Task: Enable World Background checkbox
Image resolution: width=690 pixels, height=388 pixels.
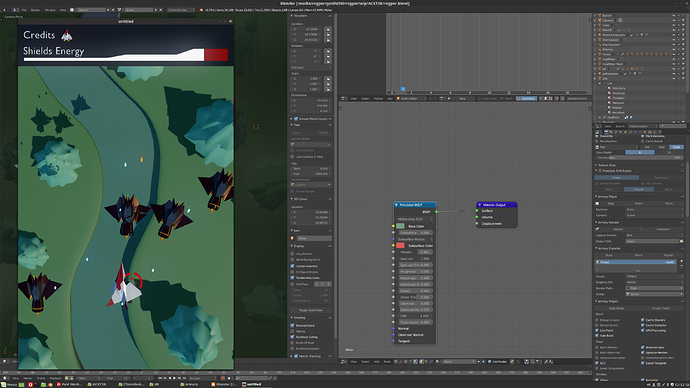Action: click(293, 260)
